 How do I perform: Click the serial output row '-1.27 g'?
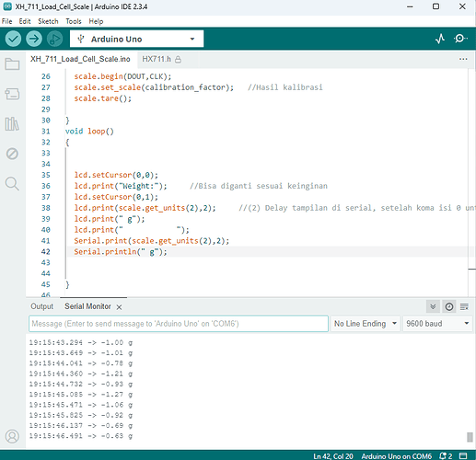pyautogui.click(x=81, y=395)
